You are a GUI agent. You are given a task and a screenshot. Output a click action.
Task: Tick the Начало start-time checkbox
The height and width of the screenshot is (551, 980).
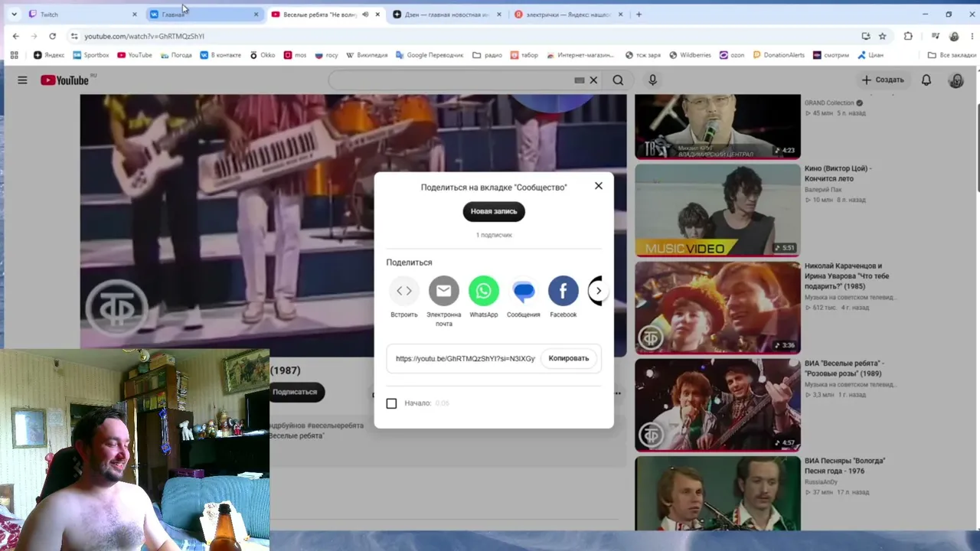pos(391,403)
